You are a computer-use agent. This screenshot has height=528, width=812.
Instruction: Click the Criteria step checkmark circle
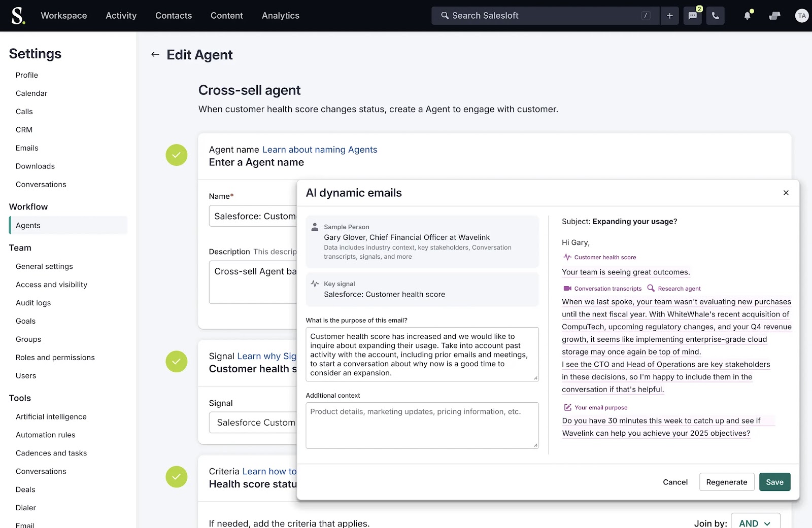point(177,477)
